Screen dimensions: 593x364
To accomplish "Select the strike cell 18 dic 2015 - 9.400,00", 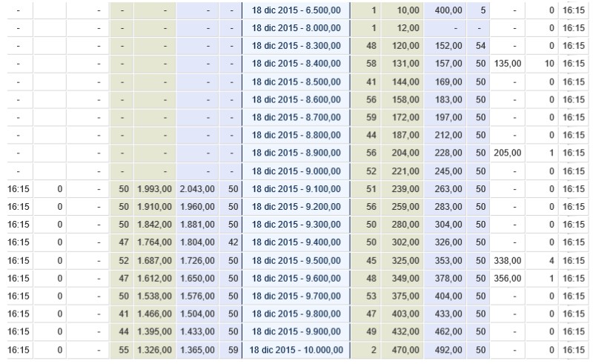I will click(296, 242).
